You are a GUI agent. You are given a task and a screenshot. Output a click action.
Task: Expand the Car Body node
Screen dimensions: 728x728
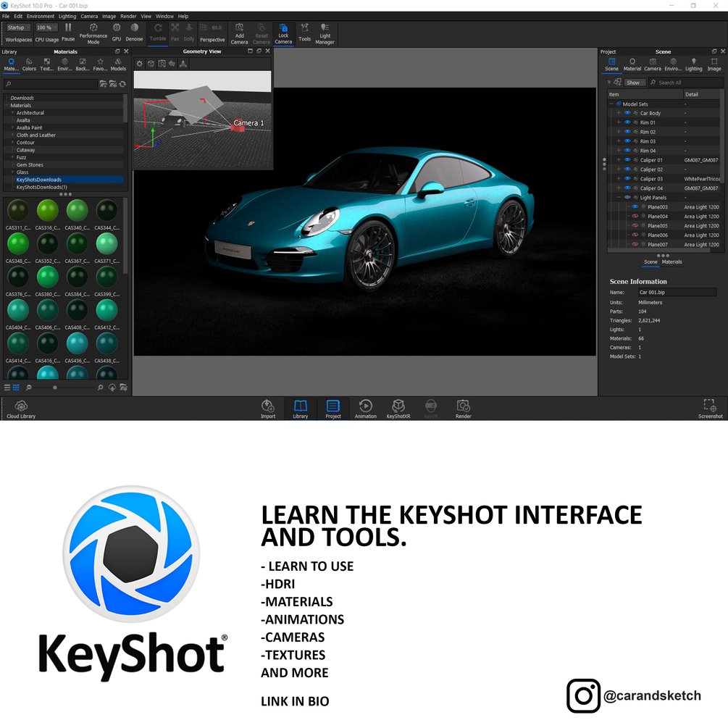[x=619, y=113]
